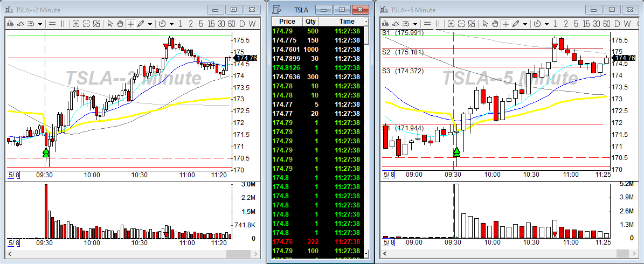Choose 30 minute interval in 5 Minute chart window
This screenshot has width=644, height=264.
coord(597,24)
